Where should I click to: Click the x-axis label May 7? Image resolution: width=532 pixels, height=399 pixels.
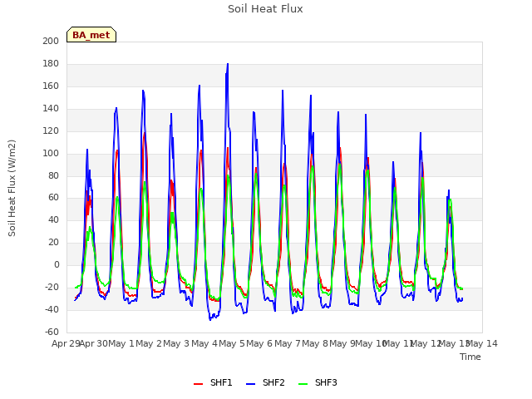pyautogui.click(x=288, y=343)
